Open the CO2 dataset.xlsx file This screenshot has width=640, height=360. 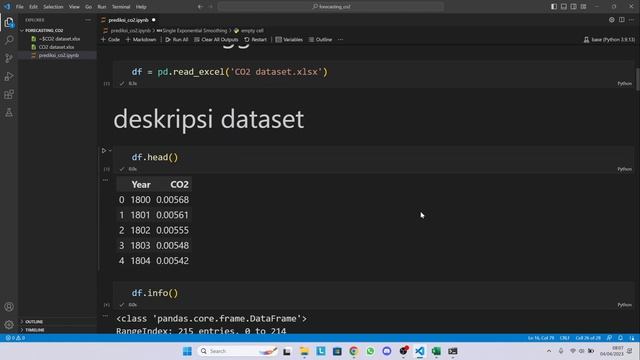pyautogui.click(x=56, y=47)
